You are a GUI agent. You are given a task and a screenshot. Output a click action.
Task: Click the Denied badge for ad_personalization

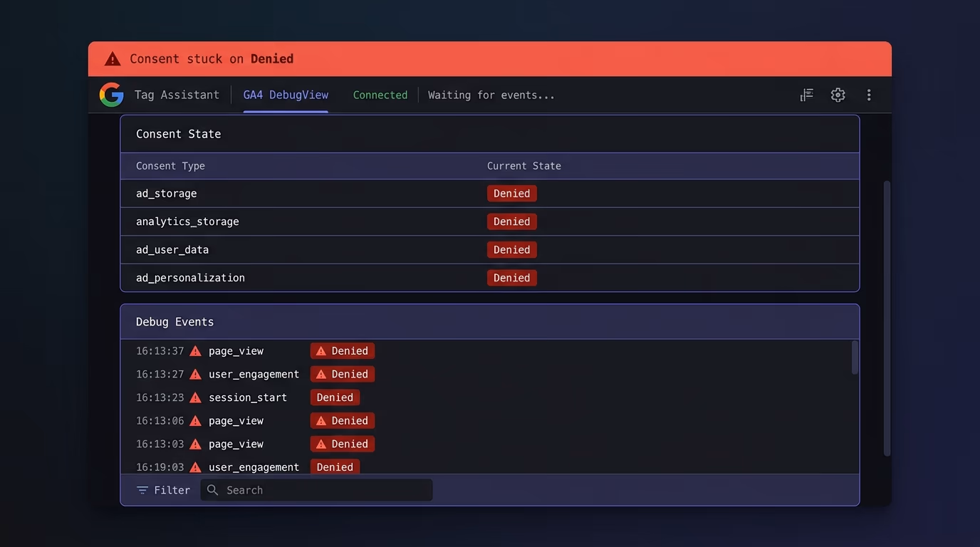(x=511, y=278)
